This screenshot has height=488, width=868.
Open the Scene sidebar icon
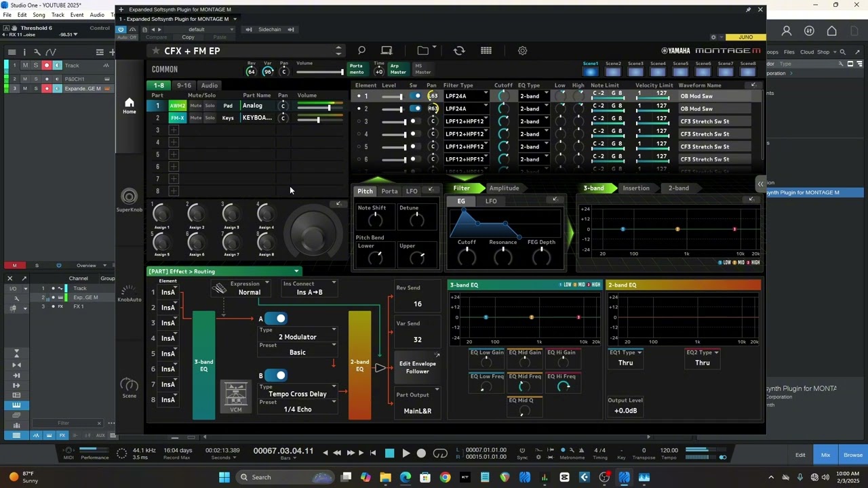pyautogui.click(x=129, y=388)
